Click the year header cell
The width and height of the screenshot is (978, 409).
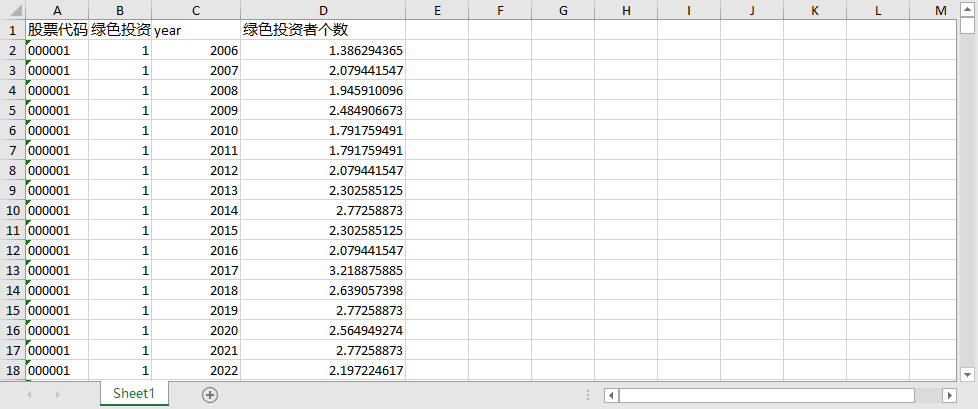[196, 30]
